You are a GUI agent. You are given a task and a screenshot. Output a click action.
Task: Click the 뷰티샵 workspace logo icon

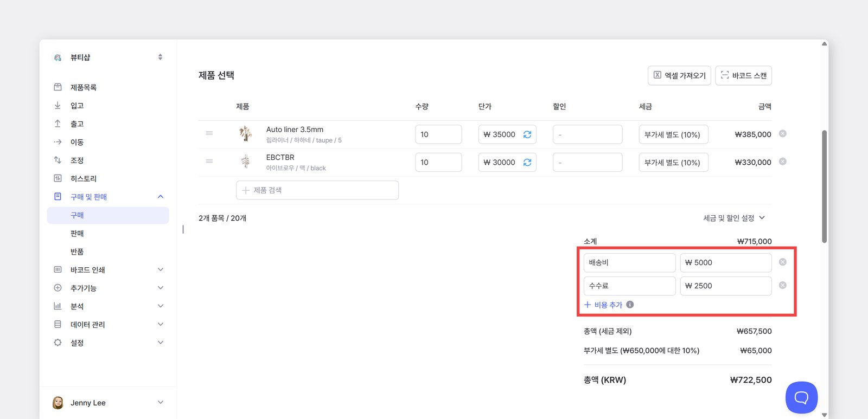point(58,57)
